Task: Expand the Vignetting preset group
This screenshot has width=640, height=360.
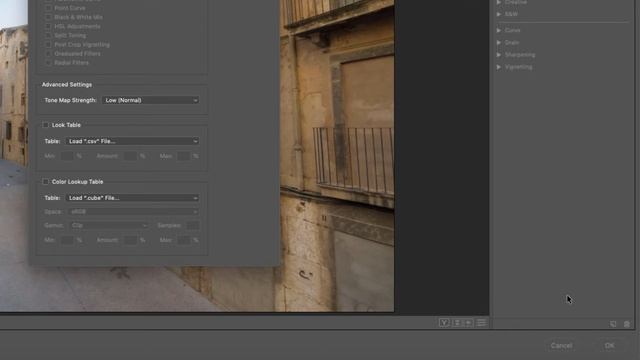Action: tap(499, 67)
